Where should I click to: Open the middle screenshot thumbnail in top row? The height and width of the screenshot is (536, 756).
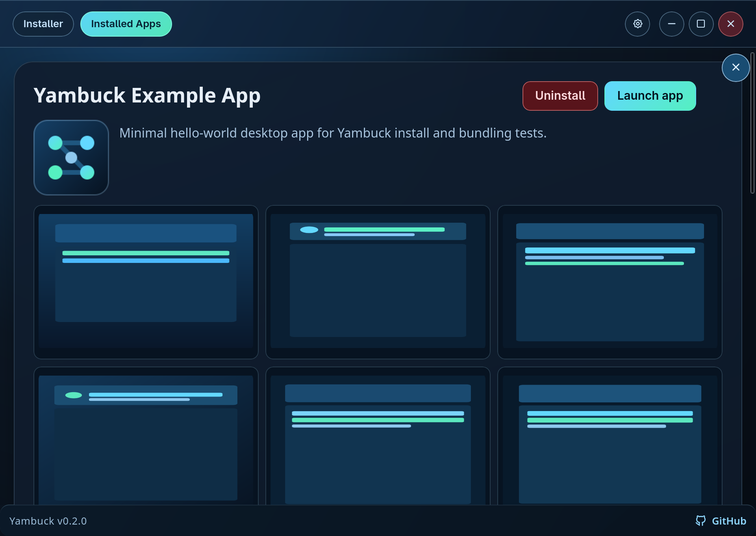378,282
